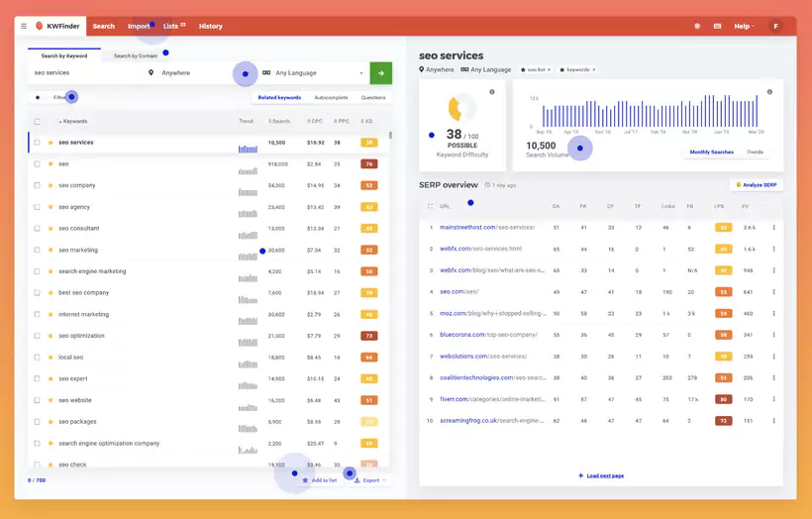Click the star icon beside seo agency
Screen dimensions: 812x519
(51, 207)
